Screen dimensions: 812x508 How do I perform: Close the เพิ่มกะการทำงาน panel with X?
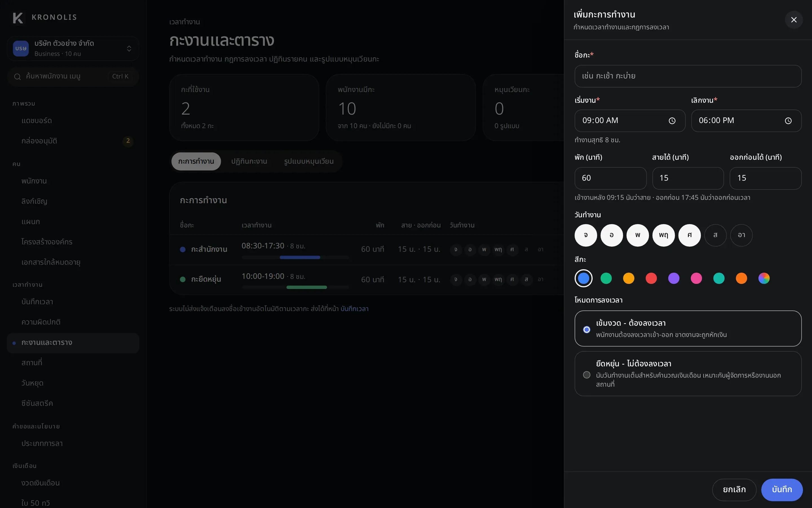point(794,20)
